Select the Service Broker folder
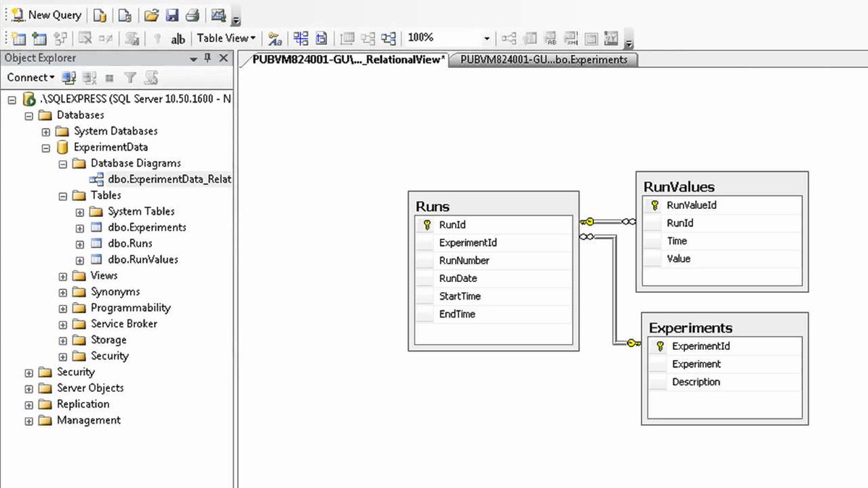 [124, 324]
